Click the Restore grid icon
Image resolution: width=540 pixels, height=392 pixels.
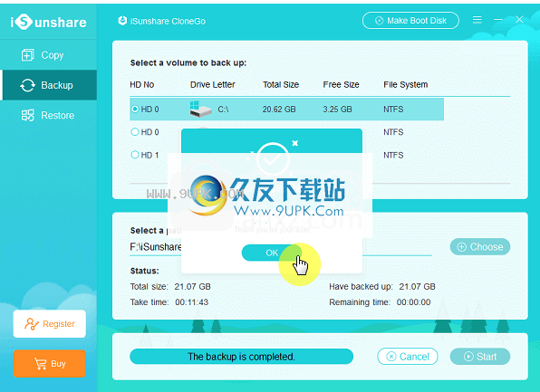point(27,115)
